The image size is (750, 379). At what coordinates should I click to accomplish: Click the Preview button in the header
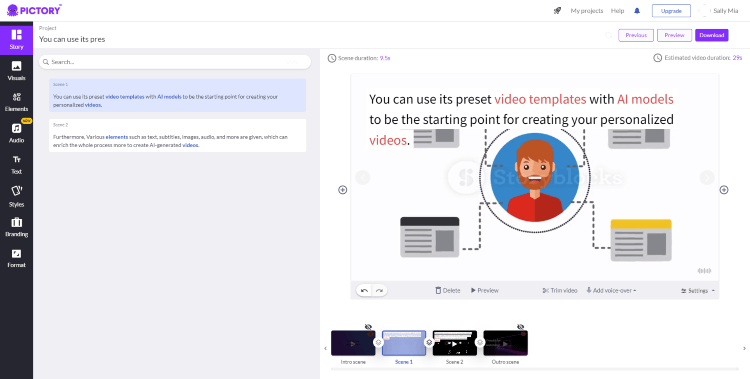point(674,35)
